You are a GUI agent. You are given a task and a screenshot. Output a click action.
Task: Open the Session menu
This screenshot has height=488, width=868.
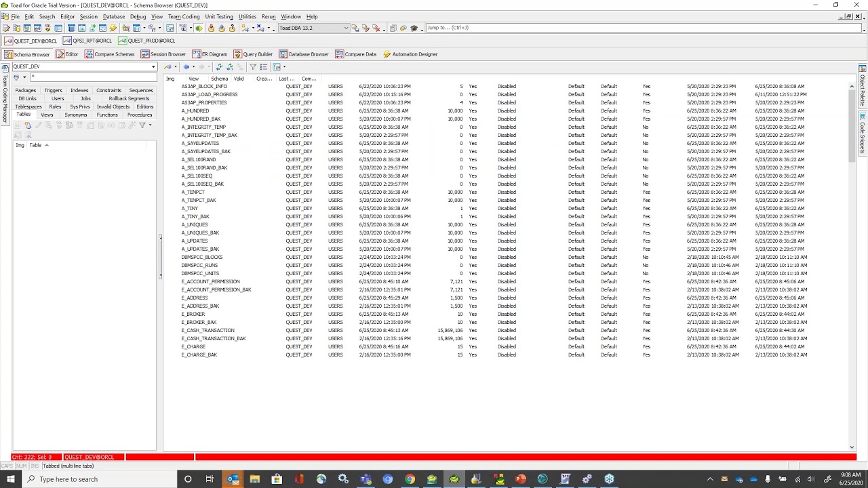pyautogui.click(x=88, y=16)
